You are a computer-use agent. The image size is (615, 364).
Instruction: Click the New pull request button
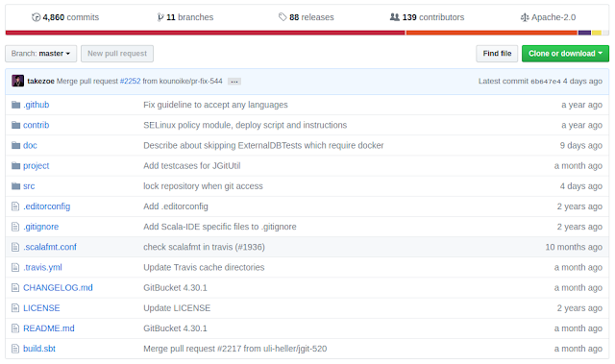[117, 54]
